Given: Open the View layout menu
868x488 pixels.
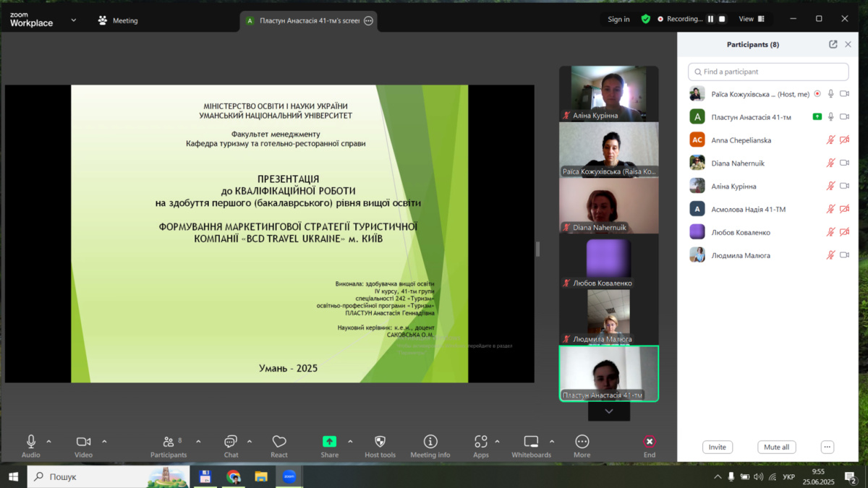Looking at the screenshot, I should [751, 20].
